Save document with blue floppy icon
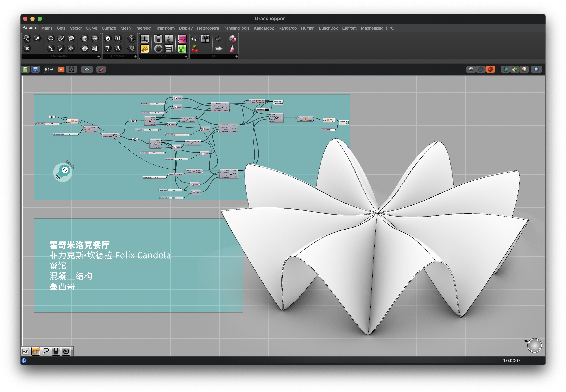This screenshot has width=566, height=392. tap(35, 69)
